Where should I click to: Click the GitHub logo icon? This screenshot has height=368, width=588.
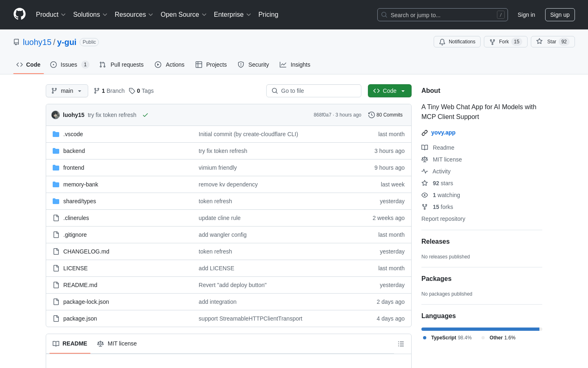tap(20, 14)
